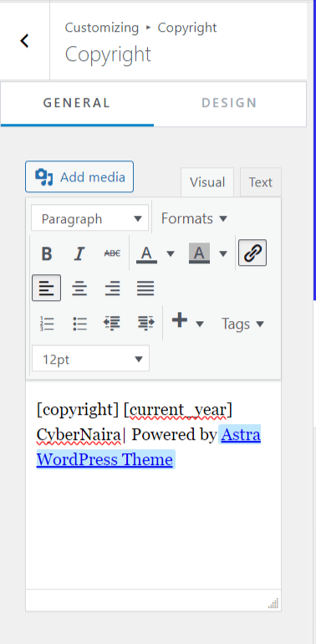The height and width of the screenshot is (644, 316).
Task: Open the Tags dropdown
Action: 242,324
